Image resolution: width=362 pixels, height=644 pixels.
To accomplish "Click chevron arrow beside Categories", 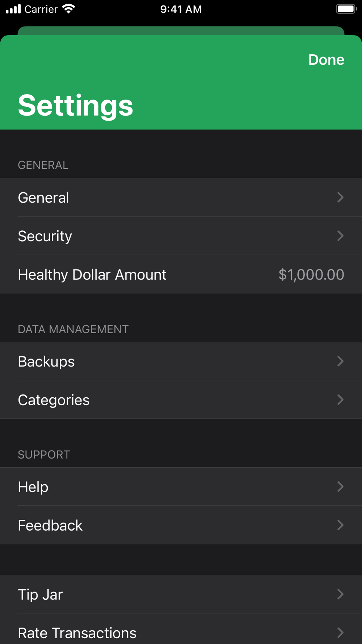I will tap(340, 400).
